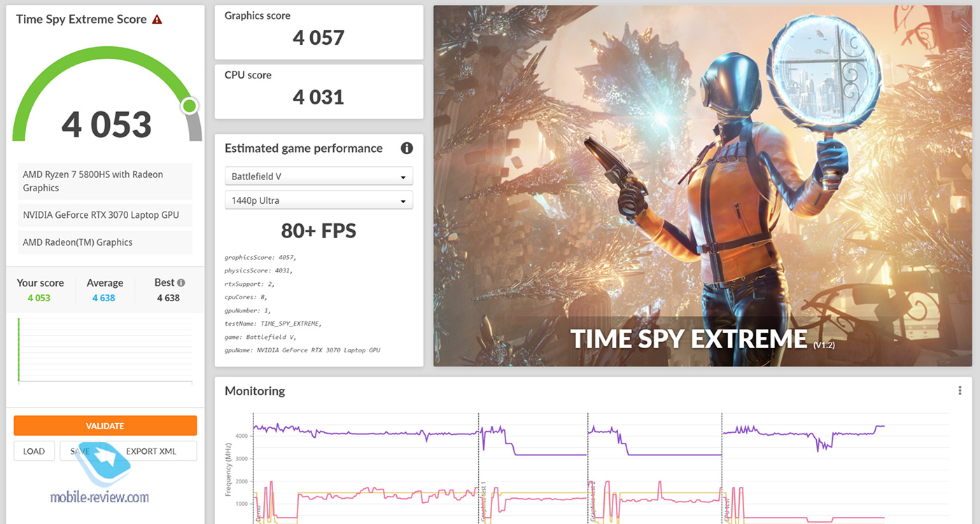Click the orange VALIDATE button
Screen dimensions: 980x524
point(105,426)
